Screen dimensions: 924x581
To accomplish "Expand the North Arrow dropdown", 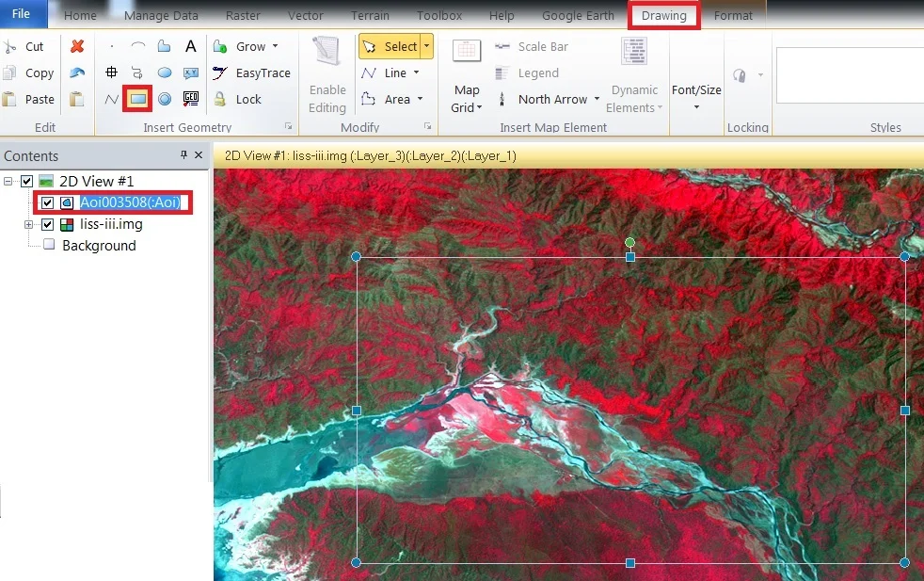I will point(599,99).
